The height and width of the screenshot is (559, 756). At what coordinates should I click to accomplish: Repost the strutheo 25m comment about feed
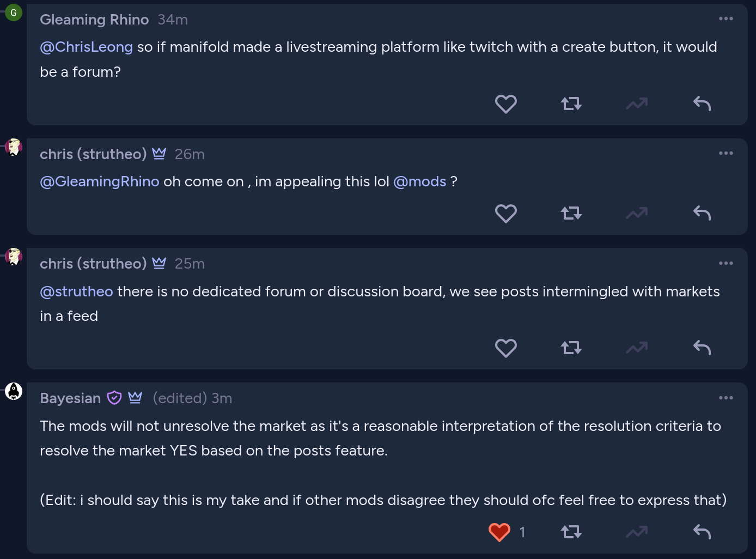coord(571,348)
